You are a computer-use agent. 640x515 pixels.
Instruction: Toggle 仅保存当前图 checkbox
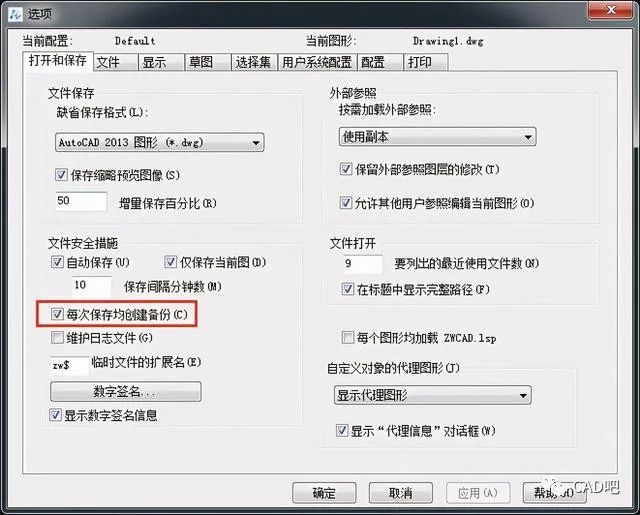click(170, 262)
